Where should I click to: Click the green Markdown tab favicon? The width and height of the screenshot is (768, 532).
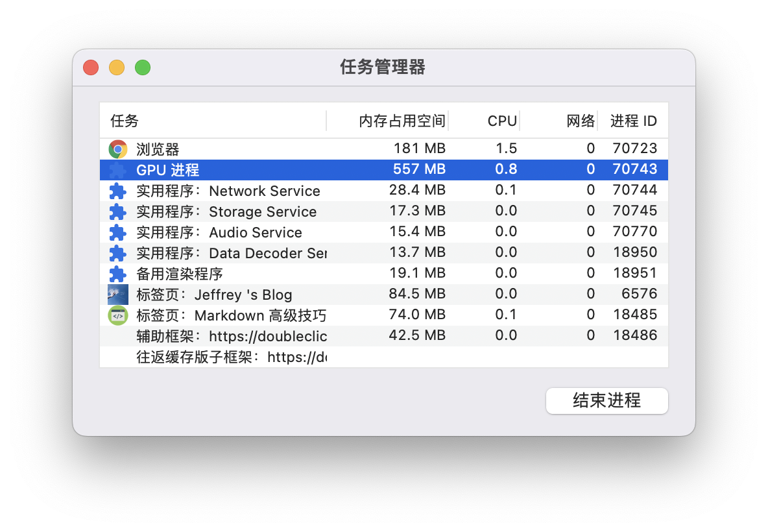pos(117,315)
